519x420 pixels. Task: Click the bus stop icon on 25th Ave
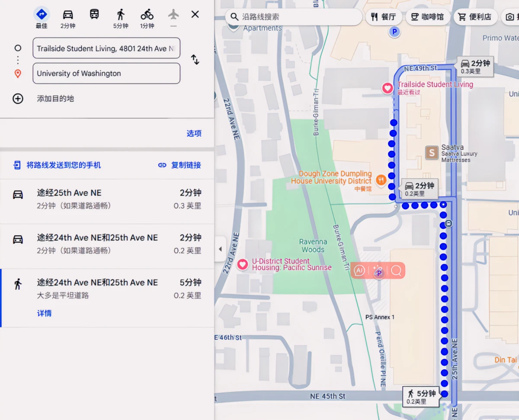pyautogui.click(x=449, y=224)
